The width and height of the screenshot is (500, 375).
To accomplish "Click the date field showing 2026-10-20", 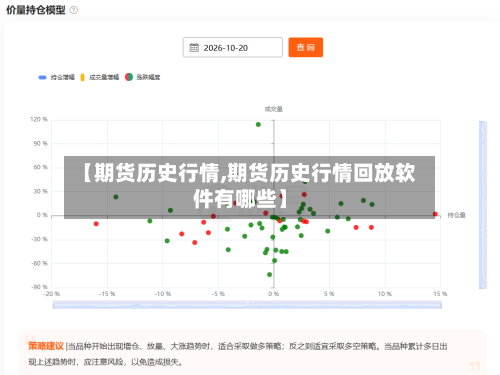I will coord(233,47).
